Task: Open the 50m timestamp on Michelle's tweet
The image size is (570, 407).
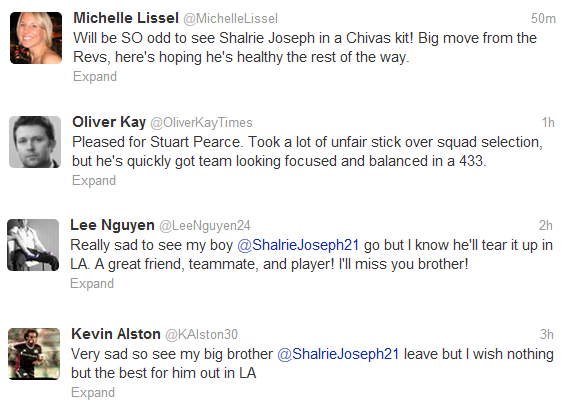Action: [x=543, y=19]
